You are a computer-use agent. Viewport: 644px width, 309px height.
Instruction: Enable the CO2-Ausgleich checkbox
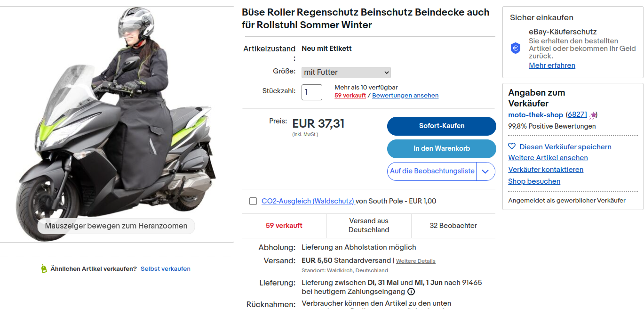(x=253, y=201)
